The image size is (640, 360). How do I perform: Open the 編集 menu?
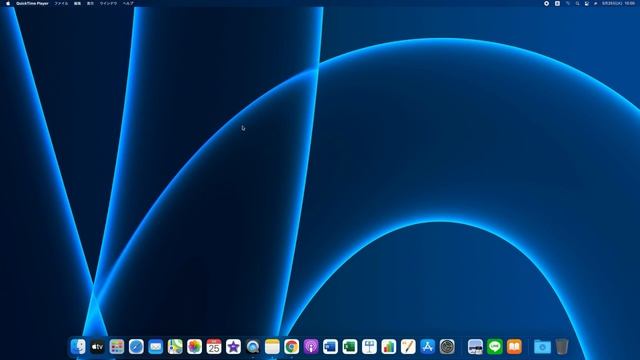tap(77, 3)
